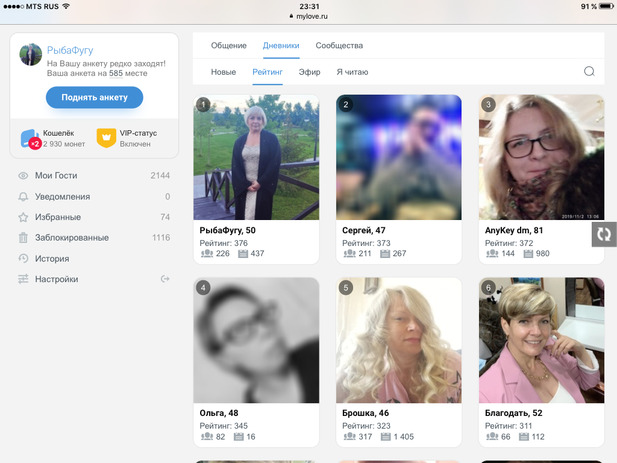617x463 pixels.
Task: Tap the Wi-Fi icon in status bar
Action: pos(66,6)
